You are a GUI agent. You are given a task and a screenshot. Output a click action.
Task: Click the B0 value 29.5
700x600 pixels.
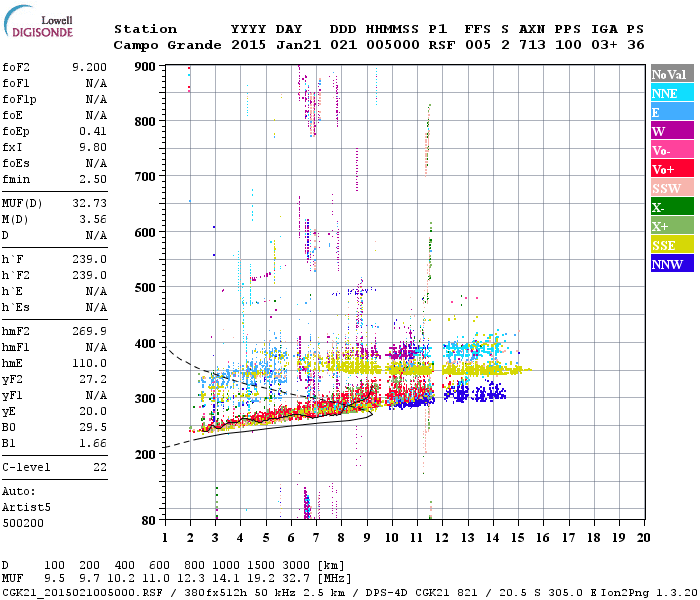[93, 428]
